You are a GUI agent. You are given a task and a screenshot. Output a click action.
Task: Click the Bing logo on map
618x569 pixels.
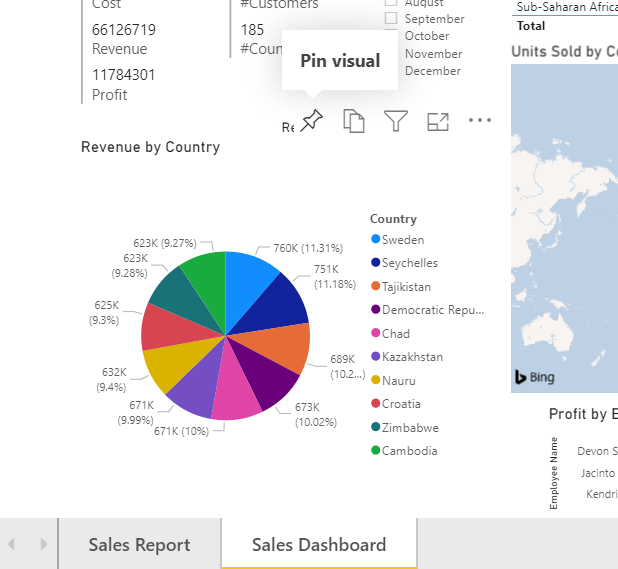click(533, 377)
